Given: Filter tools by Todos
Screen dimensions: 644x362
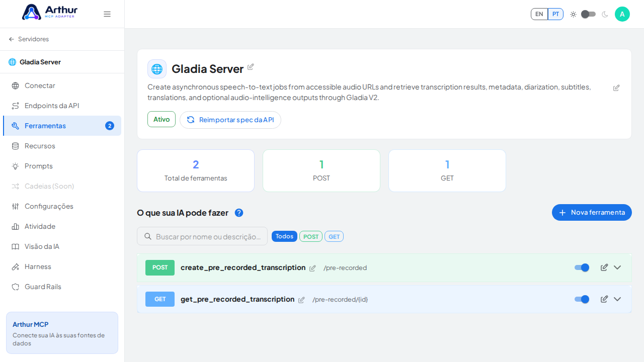Looking at the screenshot, I should click(284, 236).
